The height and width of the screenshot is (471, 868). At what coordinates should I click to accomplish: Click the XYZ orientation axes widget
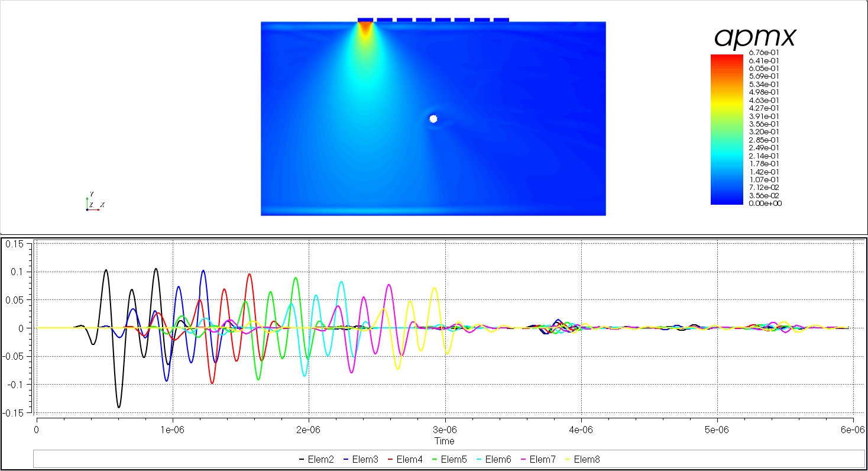tap(95, 202)
